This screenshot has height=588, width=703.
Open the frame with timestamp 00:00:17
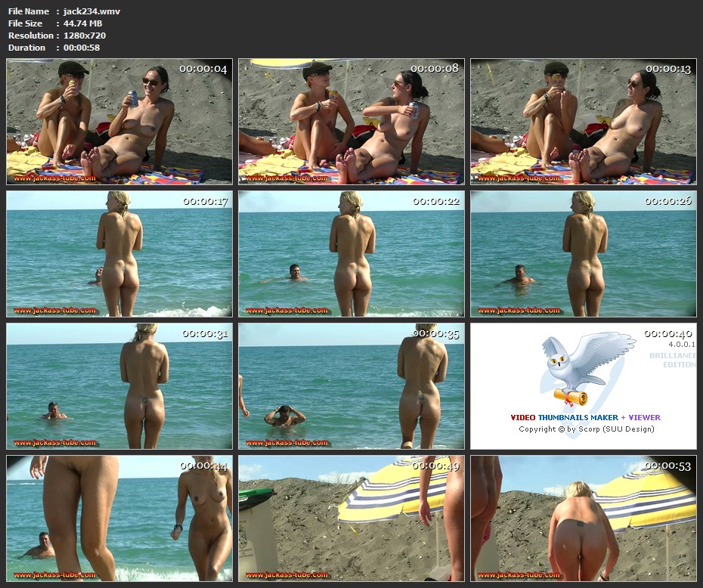tap(119, 254)
